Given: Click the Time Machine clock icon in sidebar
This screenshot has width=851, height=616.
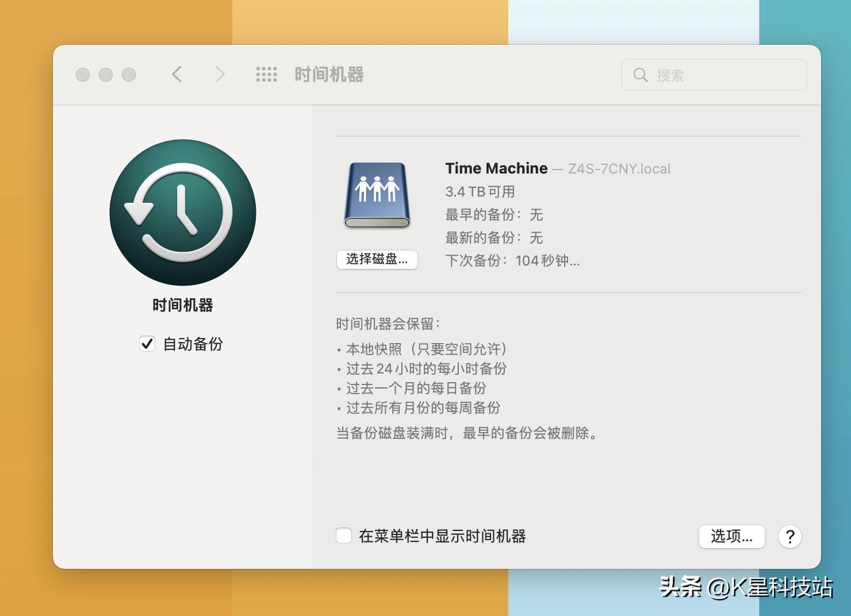Looking at the screenshot, I should pos(182,213).
